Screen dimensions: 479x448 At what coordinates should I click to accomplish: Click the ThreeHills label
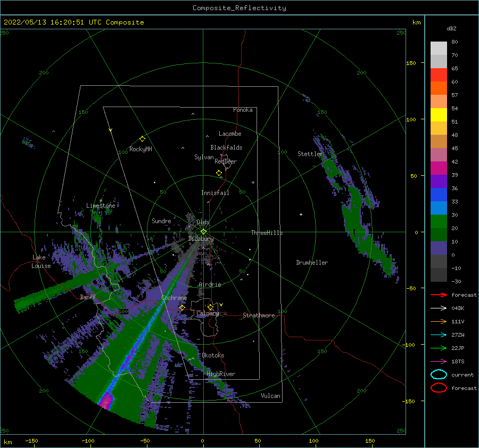tap(267, 233)
